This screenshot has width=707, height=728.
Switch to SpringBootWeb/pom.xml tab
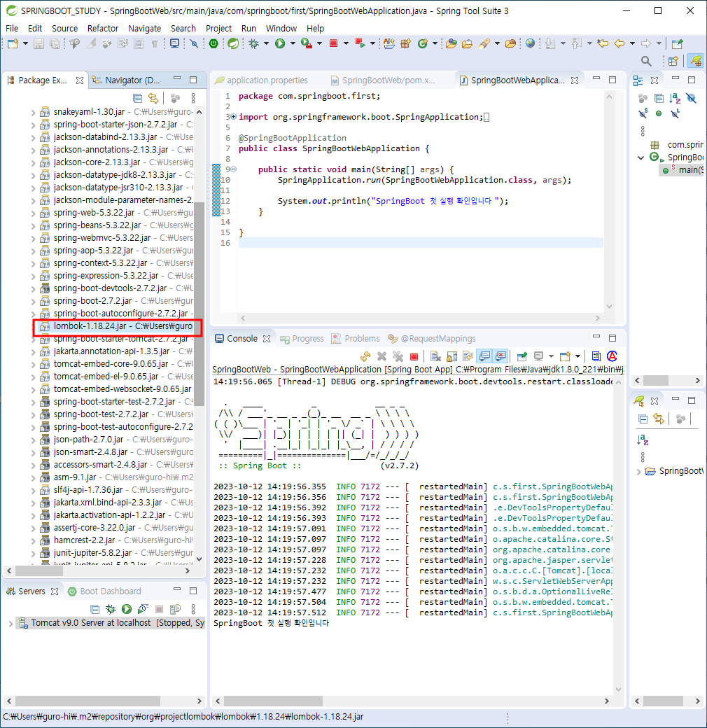[383, 80]
